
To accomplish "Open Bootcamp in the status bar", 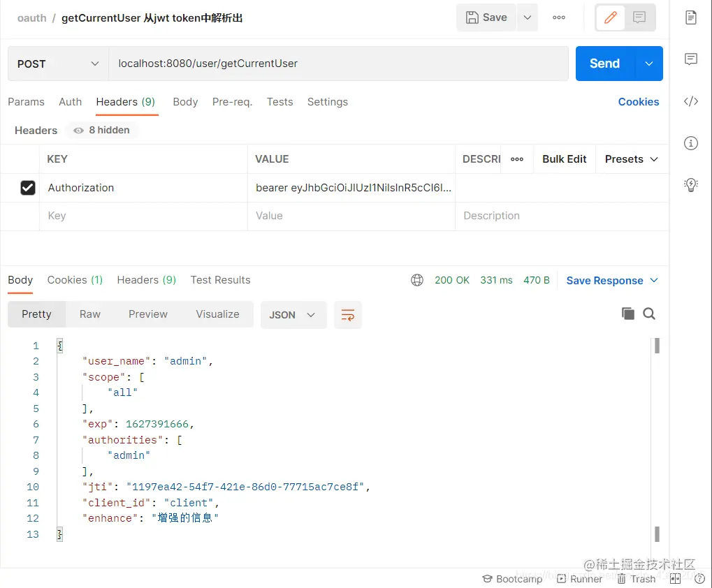I will [x=512, y=579].
